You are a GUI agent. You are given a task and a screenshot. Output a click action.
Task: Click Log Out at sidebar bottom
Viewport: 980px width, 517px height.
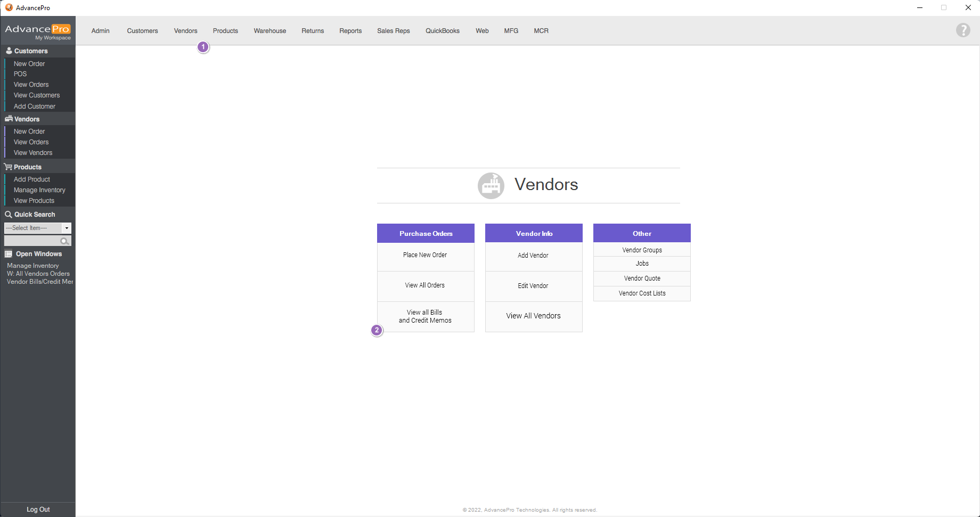click(x=38, y=510)
